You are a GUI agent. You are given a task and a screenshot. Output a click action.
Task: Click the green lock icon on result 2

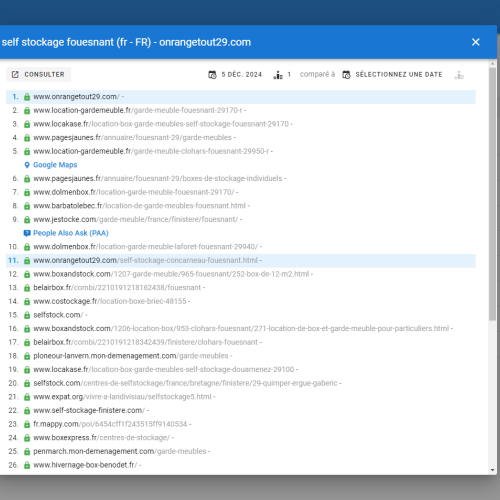pos(27,111)
